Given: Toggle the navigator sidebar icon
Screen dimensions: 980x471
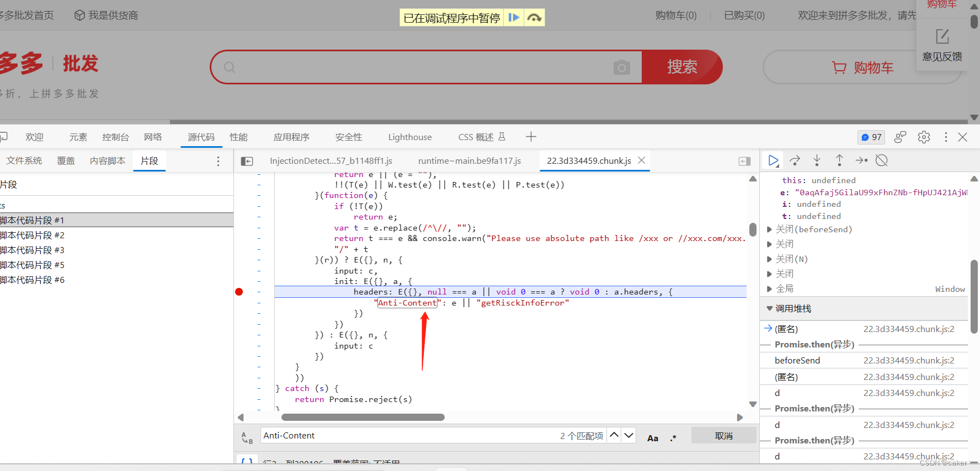Looking at the screenshot, I should 247,161.
